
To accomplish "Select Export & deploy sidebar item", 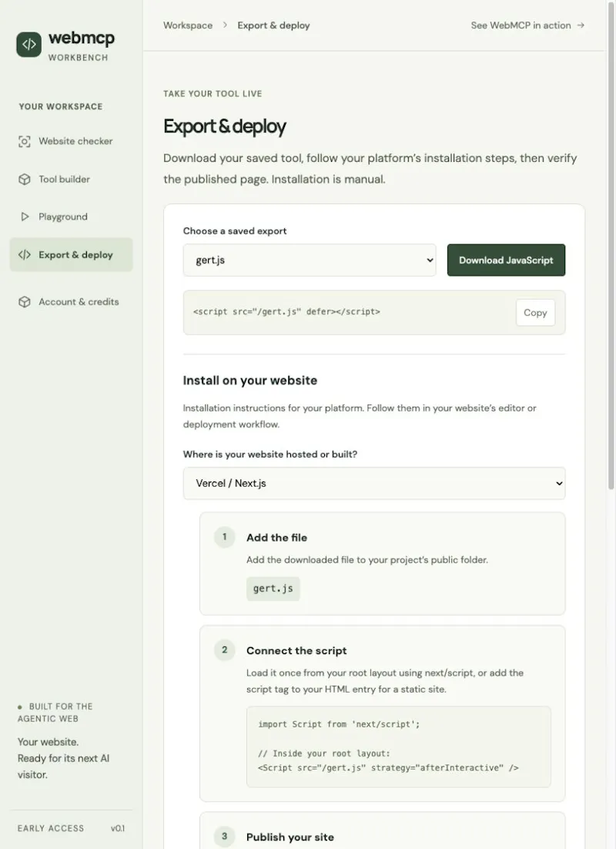I will (71, 254).
